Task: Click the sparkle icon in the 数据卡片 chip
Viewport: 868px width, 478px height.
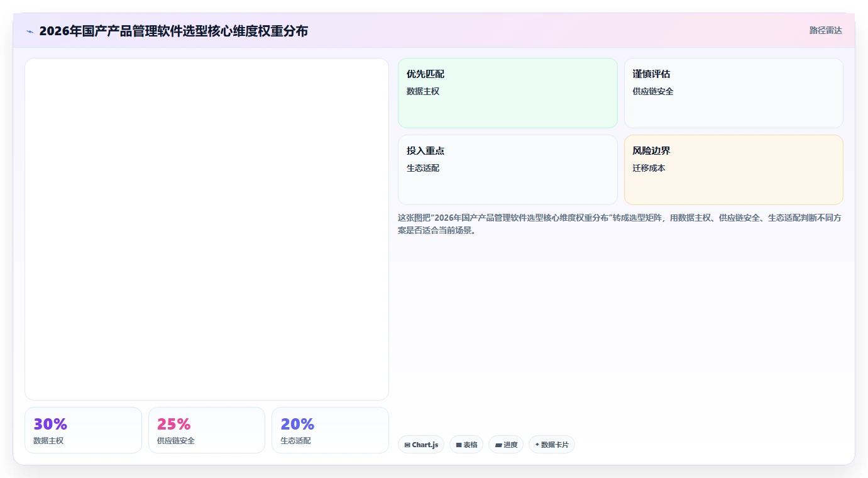Action: coord(537,445)
